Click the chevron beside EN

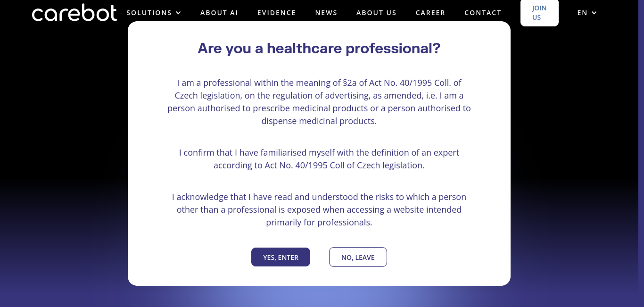(x=594, y=13)
